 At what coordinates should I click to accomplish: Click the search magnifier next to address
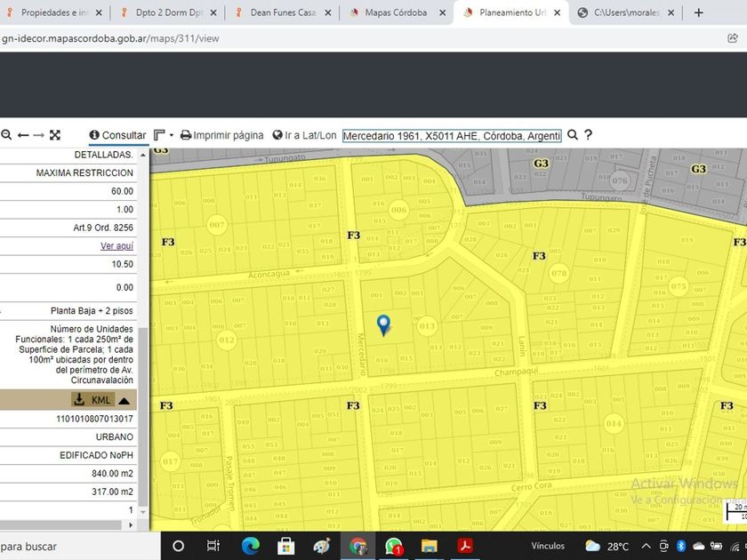573,135
